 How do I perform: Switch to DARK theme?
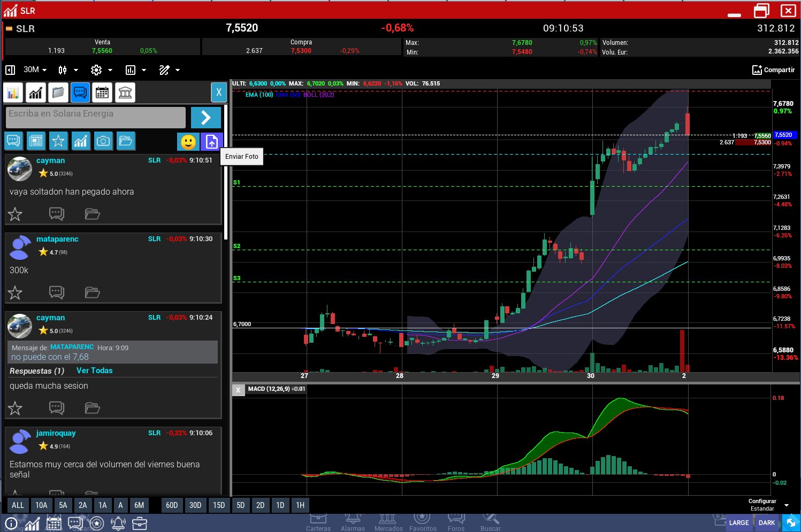coord(767,523)
